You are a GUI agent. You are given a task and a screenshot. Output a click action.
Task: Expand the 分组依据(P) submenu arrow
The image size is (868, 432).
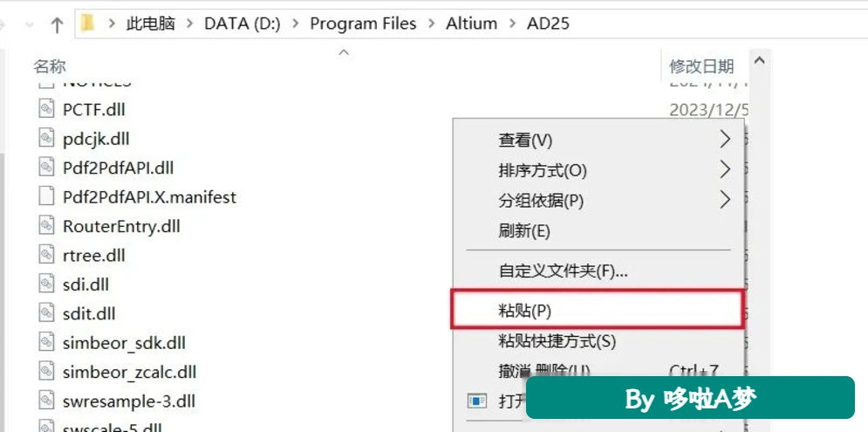(x=725, y=199)
